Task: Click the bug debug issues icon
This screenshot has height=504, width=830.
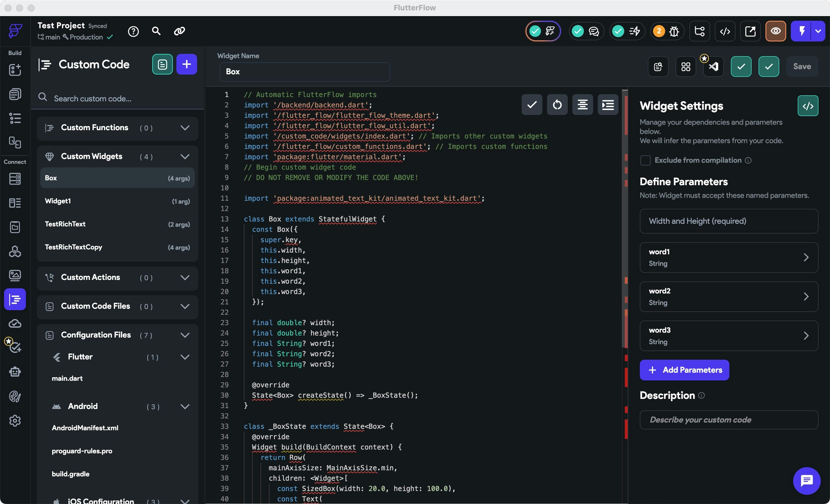Action: pyautogui.click(x=674, y=31)
